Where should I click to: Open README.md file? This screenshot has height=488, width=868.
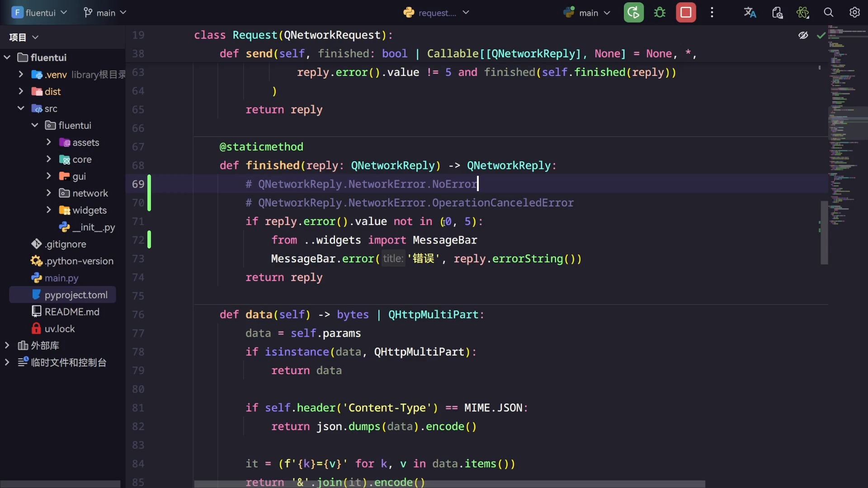tap(65, 312)
